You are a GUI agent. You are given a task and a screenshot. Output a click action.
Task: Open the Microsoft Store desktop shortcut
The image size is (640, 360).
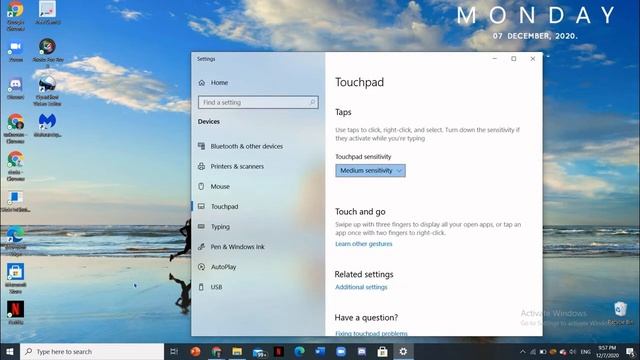(x=16, y=278)
